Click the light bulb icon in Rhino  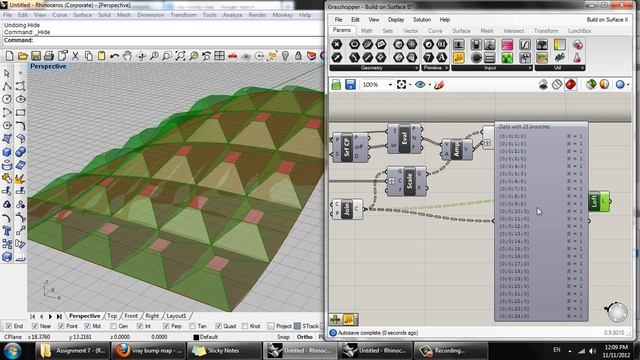pos(285,56)
